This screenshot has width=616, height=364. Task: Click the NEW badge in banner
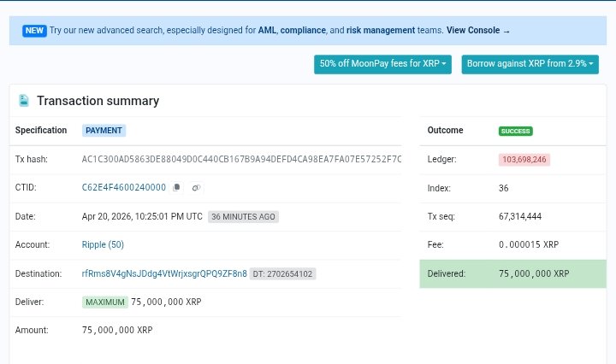[34, 31]
